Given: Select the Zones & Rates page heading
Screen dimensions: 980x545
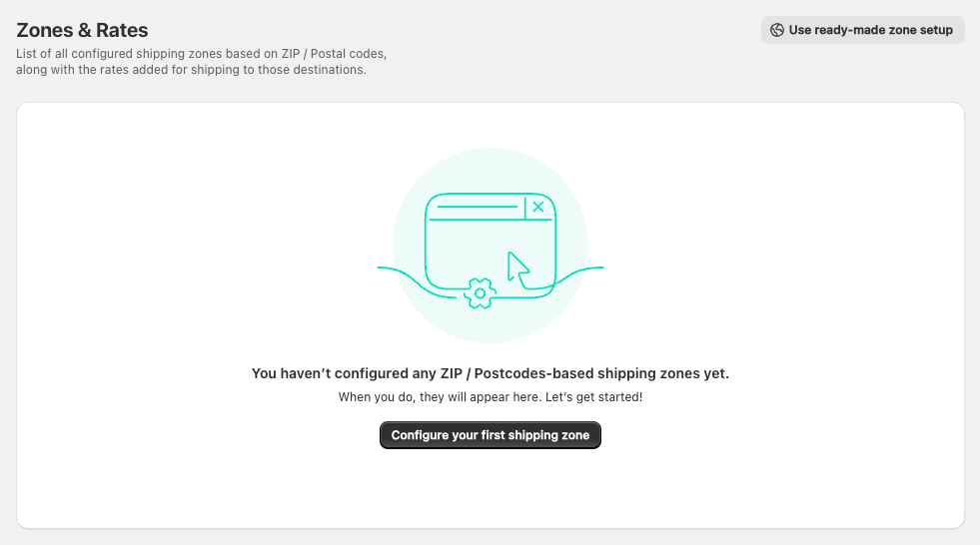Looking at the screenshot, I should (82, 32).
